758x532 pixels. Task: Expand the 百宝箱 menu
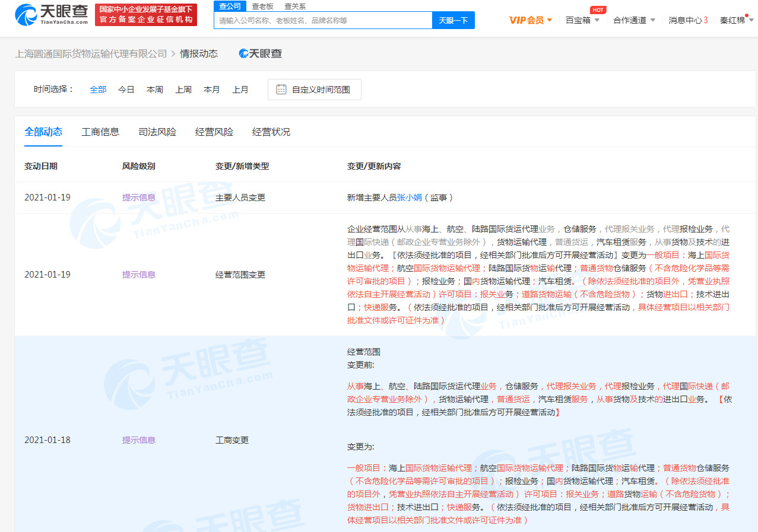pos(582,20)
